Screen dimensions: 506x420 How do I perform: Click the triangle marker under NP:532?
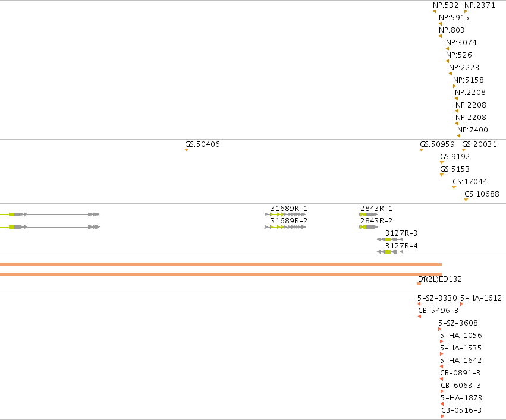click(x=435, y=11)
